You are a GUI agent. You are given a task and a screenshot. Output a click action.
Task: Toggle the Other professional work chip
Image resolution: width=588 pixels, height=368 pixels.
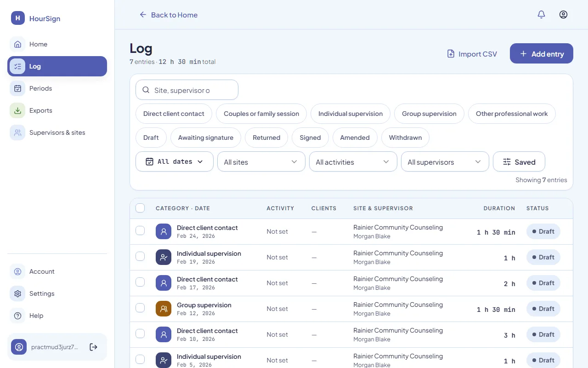click(512, 114)
